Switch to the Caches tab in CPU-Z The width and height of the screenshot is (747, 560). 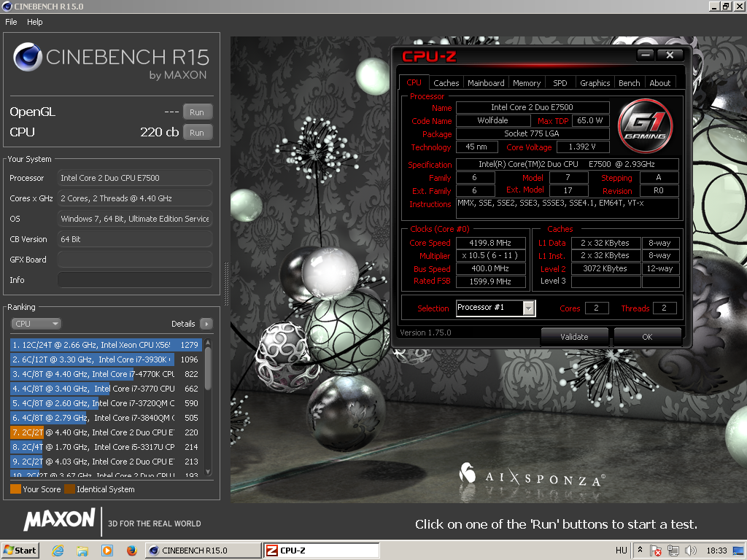click(446, 83)
